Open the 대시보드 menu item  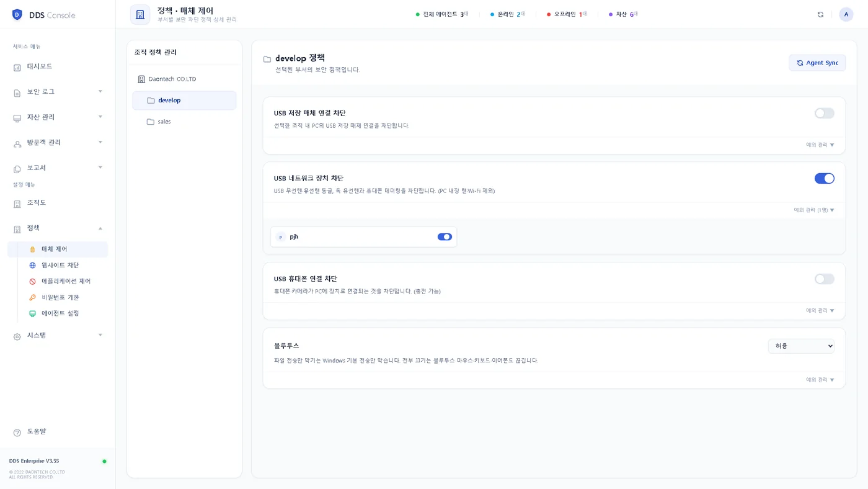click(58, 66)
